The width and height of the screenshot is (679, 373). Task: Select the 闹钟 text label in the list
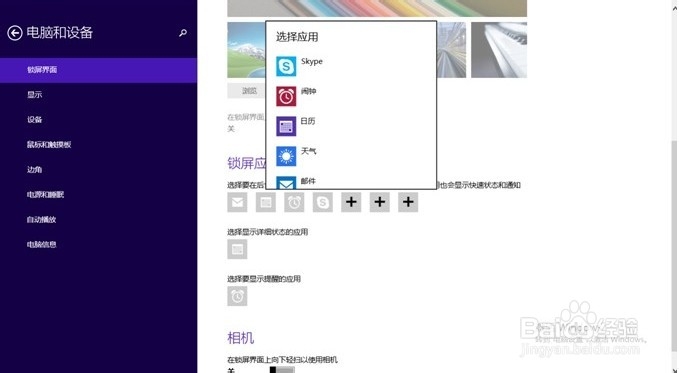coord(308,91)
